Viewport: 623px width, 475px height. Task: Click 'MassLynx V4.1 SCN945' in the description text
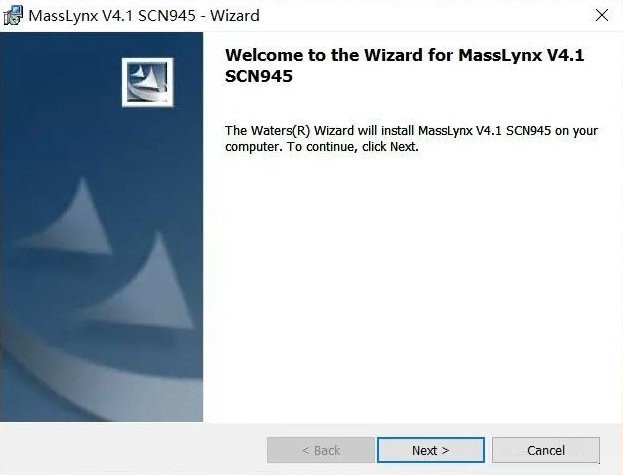[484, 130]
